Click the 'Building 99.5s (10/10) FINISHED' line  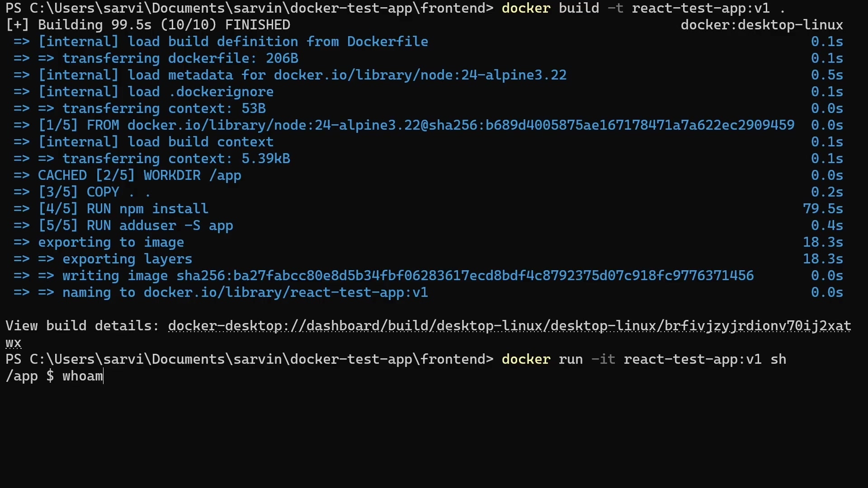coord(148,25)
